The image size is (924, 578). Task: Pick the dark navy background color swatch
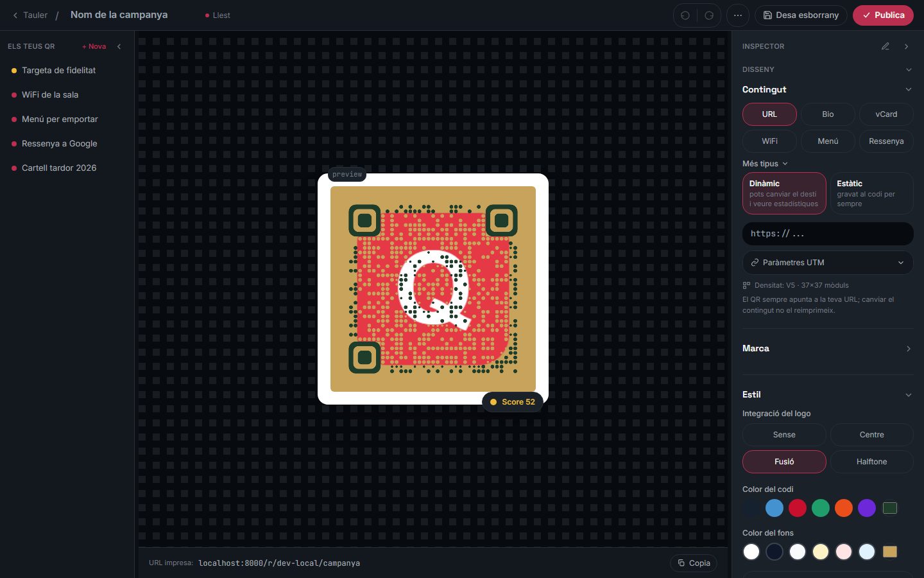774,552
